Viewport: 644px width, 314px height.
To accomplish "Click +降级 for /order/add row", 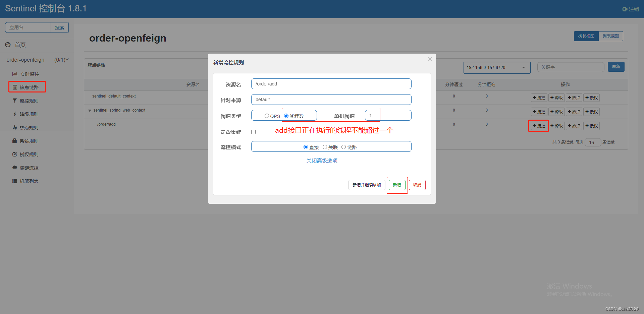I will (556, 126).
